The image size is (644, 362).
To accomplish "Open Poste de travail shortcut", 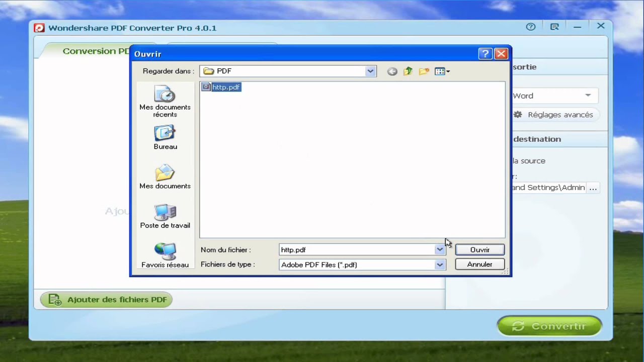I will tap(165, 216).
